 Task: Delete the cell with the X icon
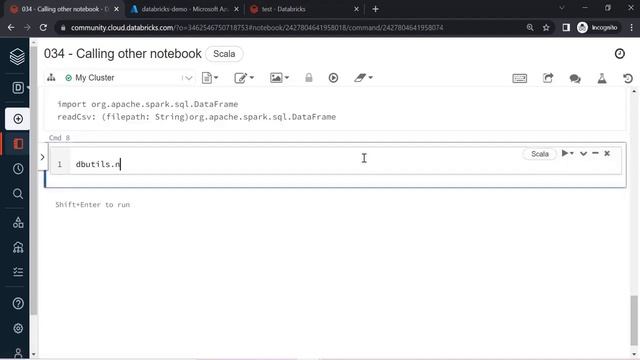[607, 153]
